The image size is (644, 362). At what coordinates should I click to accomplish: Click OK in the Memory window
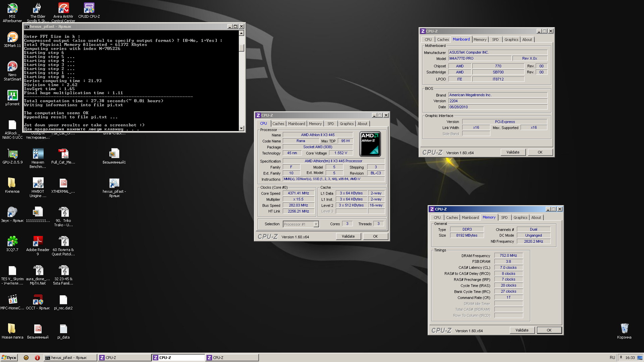click(x=549, y=330)
